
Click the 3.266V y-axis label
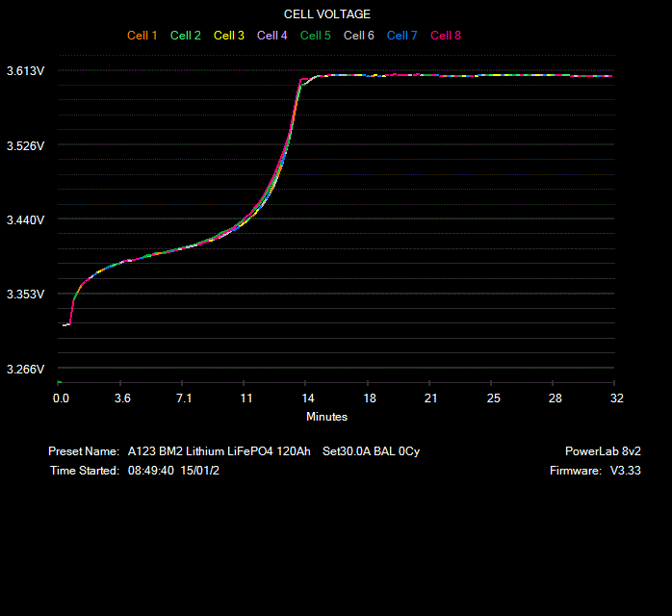pos(25,370)
